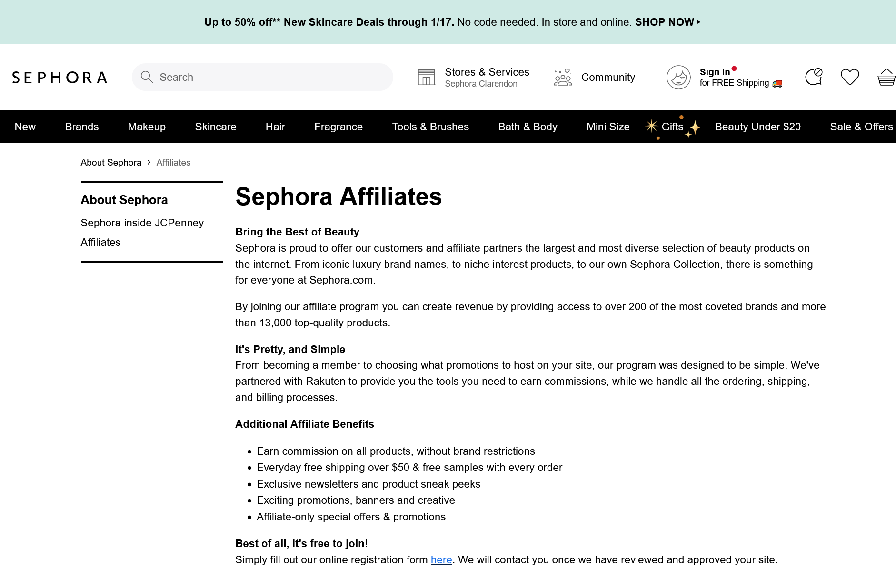896x588 pixels.
Task: Click the Community people icon
Action: coord(563,77)
